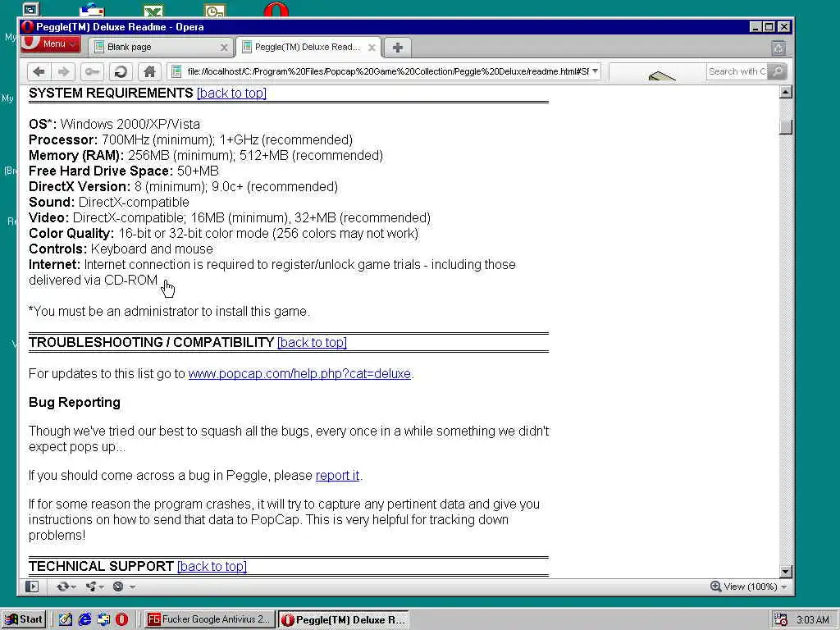Screen dimensions: 840x630
Task: Click the report it link
Action: click(x=337, y=475)
